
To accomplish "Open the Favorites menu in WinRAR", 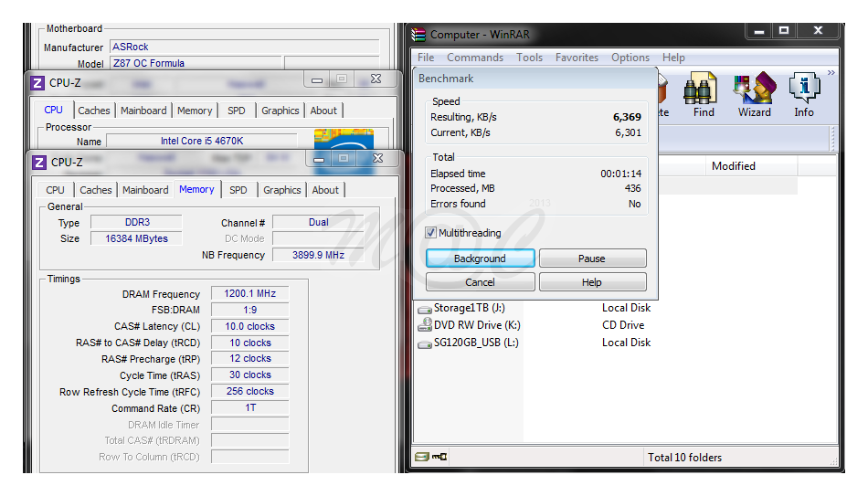I will [x=577, y=58].
